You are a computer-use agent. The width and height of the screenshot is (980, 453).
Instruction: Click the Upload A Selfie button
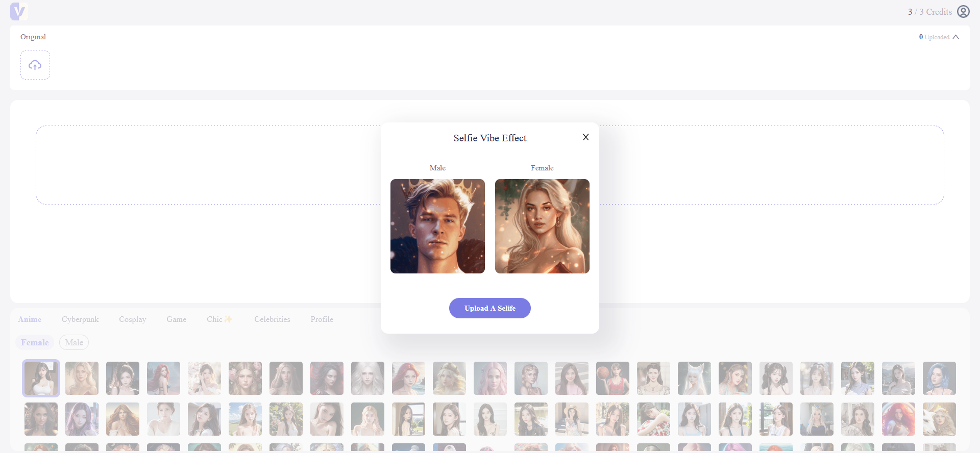[489, 308]
